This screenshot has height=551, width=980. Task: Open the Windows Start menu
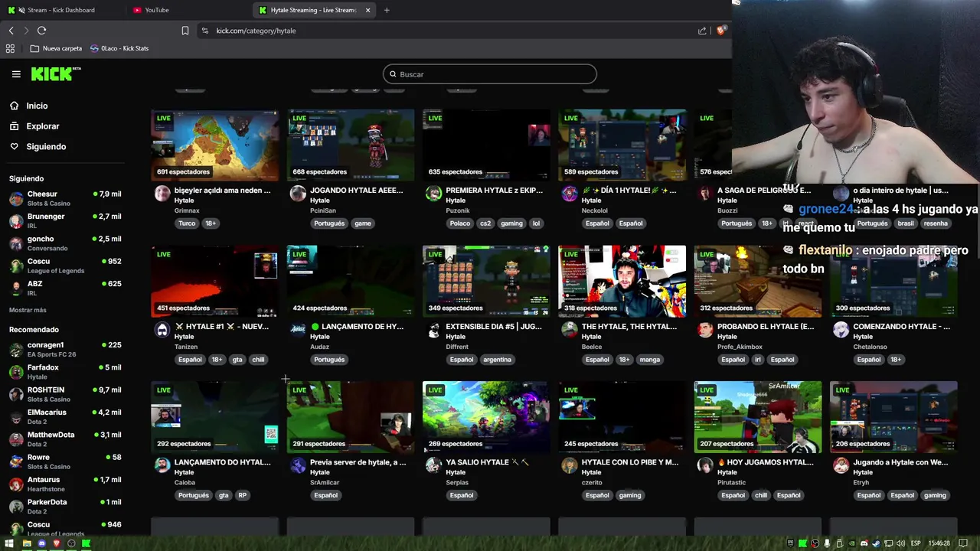[x=10, y=543]
